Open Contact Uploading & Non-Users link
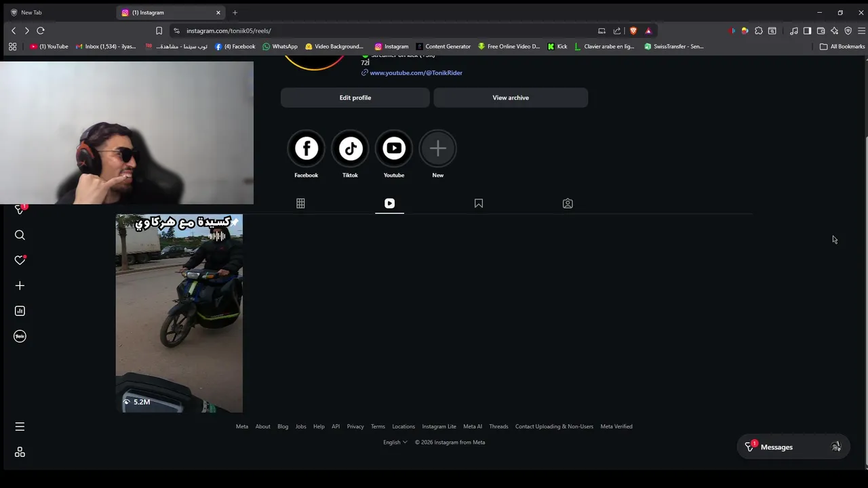Screen dimensions: 868x488 click(554, 426)
